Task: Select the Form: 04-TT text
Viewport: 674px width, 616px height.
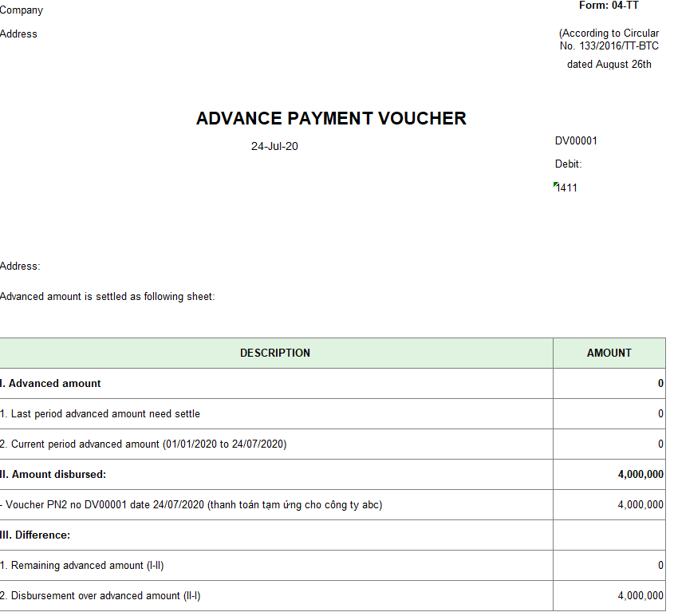Action: [x=609, y=6]
